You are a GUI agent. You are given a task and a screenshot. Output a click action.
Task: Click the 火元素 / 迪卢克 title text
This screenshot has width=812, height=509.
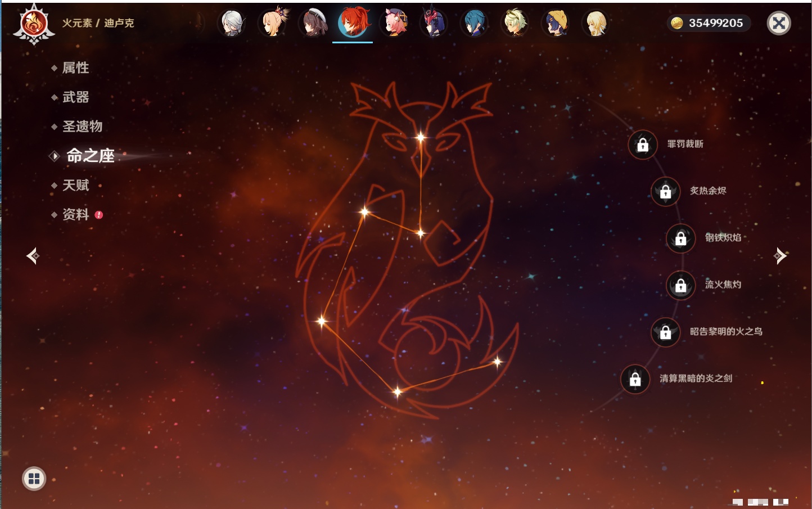[x=98, y=23]
